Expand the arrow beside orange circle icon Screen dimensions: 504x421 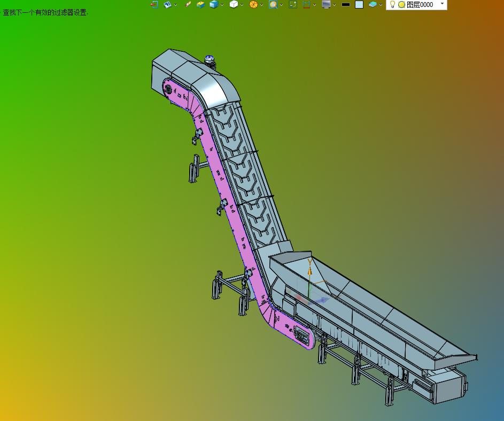click(262, 5)
